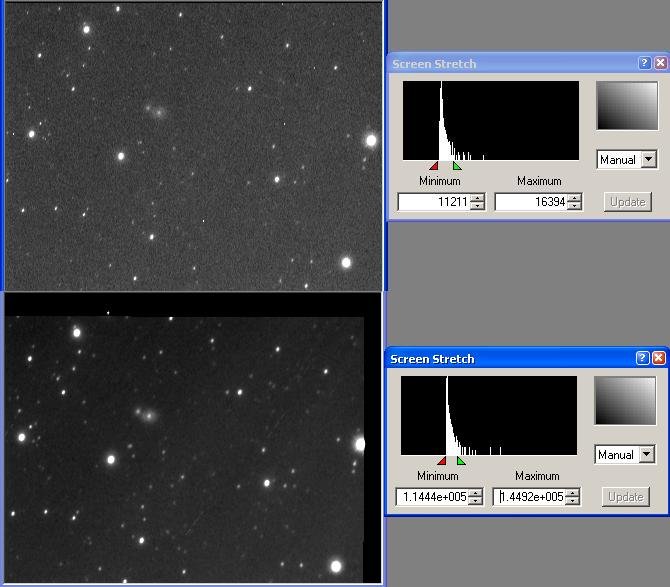Click gradient preview square in lower Screen Stretch

coord(625,401)
